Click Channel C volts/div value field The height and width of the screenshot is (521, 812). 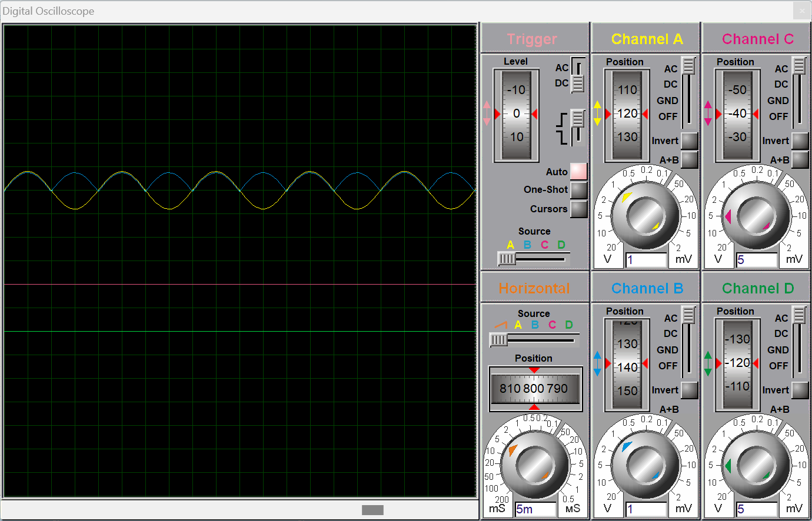pos(757,260)
